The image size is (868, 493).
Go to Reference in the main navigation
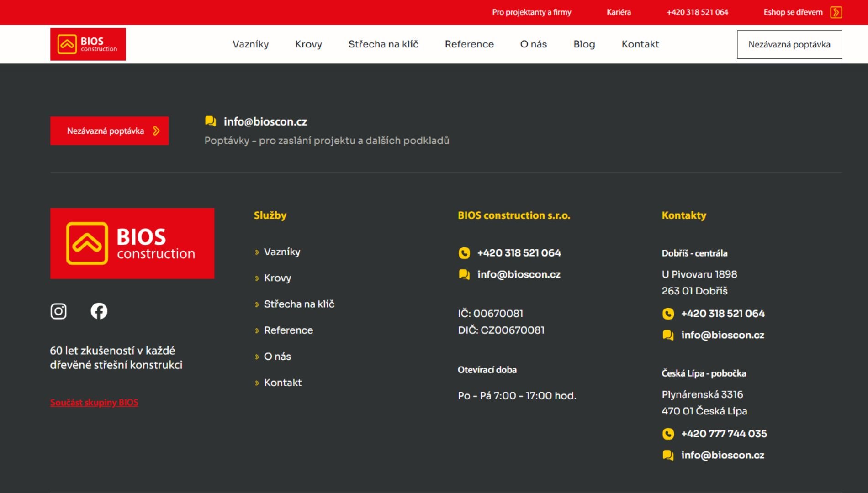click(469, 44)
